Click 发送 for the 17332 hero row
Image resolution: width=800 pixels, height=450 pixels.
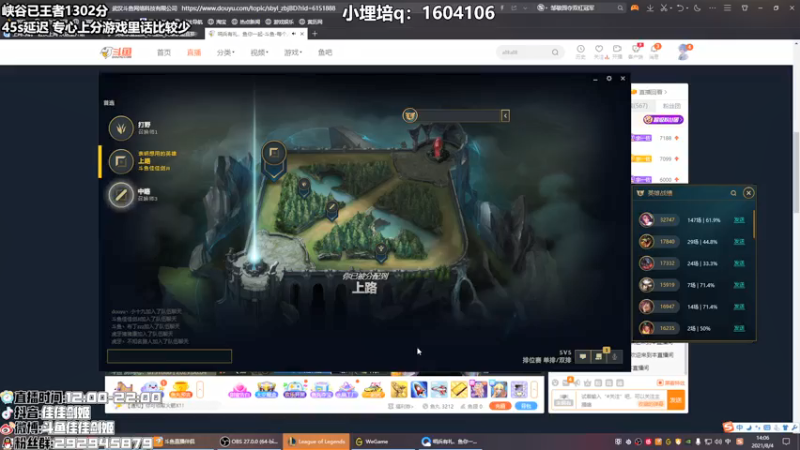coord(739,263)
